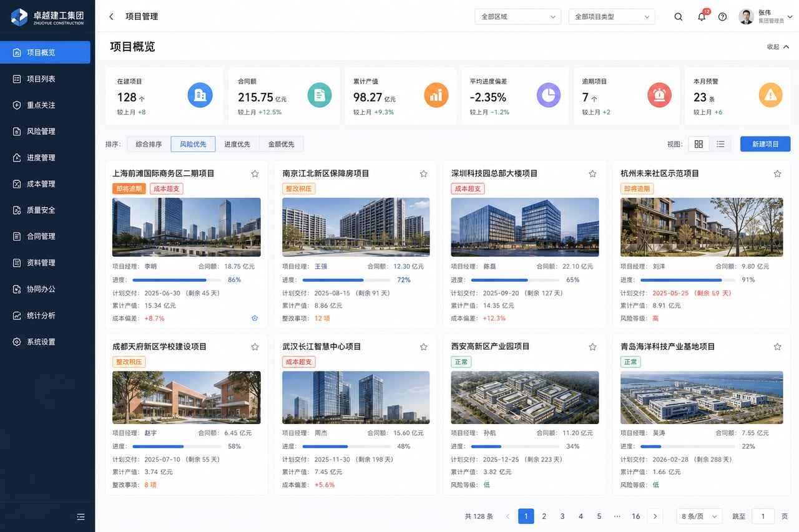Star the 西安高新区产业园项目 card
The image size is (799, 532).
point(593,347)
